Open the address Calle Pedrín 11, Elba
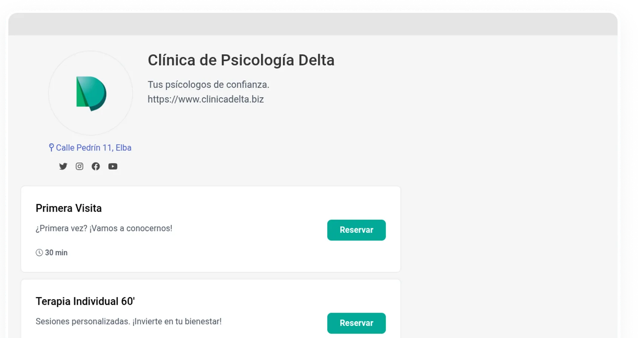This screenshot has height=338, width=644. point(94,147)
